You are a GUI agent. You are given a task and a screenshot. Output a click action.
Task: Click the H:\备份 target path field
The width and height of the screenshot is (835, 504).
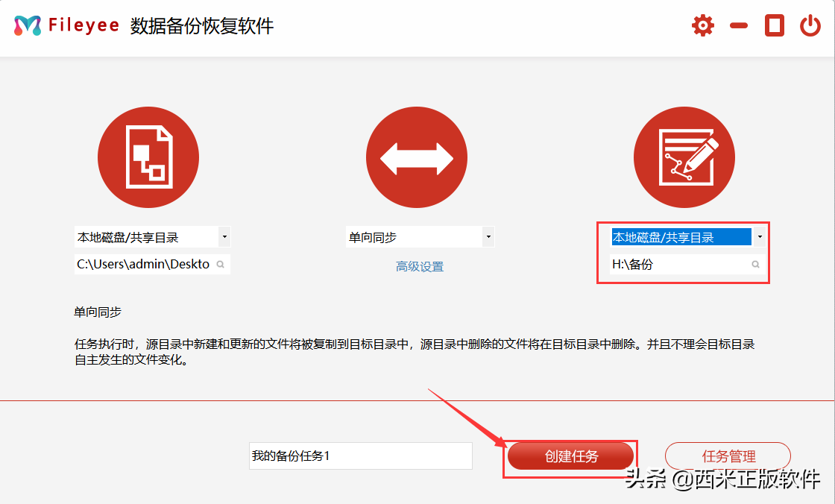pyautogui.click(x=677, y=265)
